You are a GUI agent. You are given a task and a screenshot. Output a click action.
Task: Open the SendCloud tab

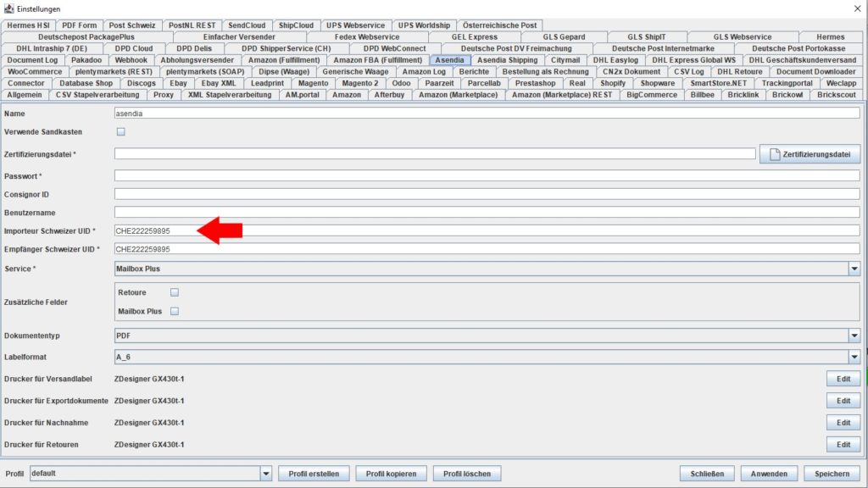[247, 25]
